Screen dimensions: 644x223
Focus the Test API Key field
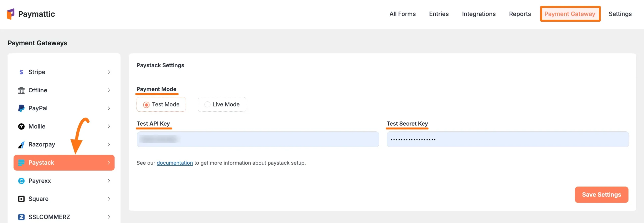pyautogui.click(x=258, y=139)
